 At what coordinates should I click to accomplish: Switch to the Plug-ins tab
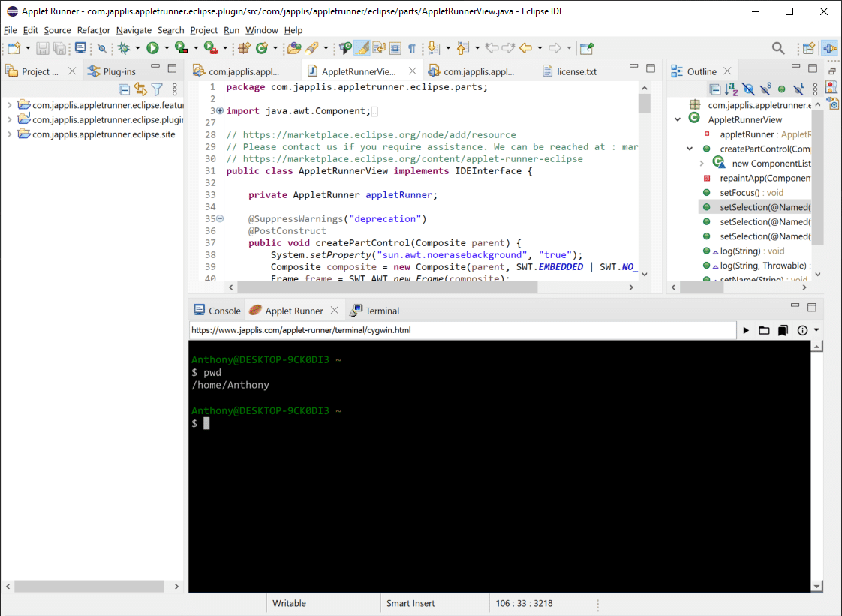(113, 71)
